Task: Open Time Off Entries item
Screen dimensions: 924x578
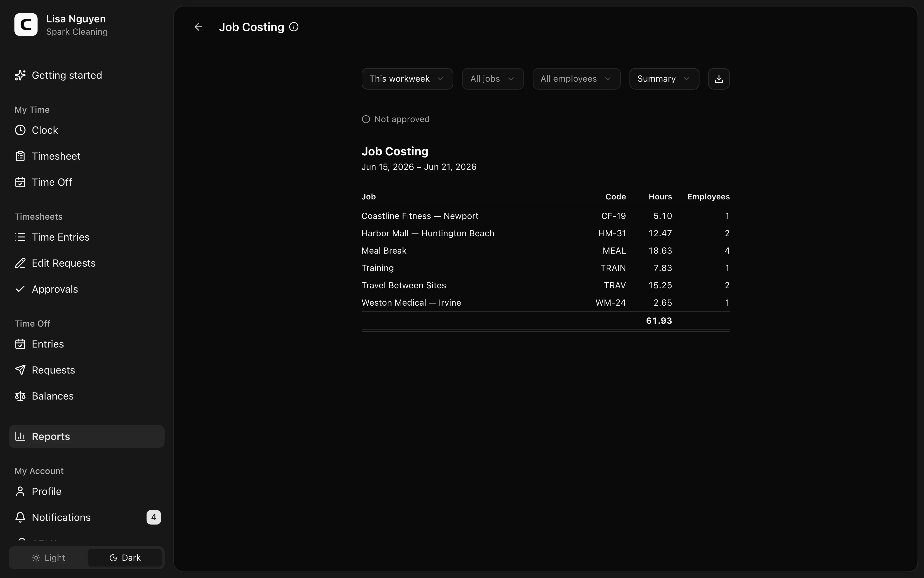Action: 86,344
